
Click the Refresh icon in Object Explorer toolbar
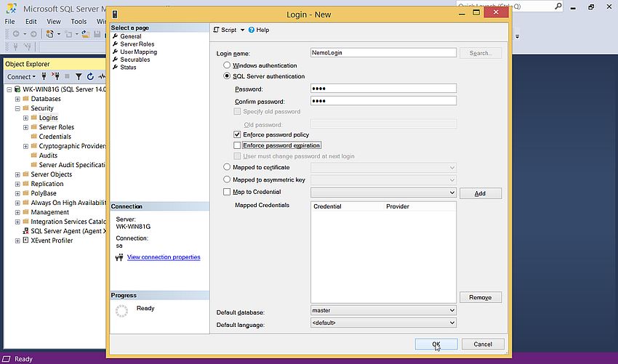click(x=90, y=76)
